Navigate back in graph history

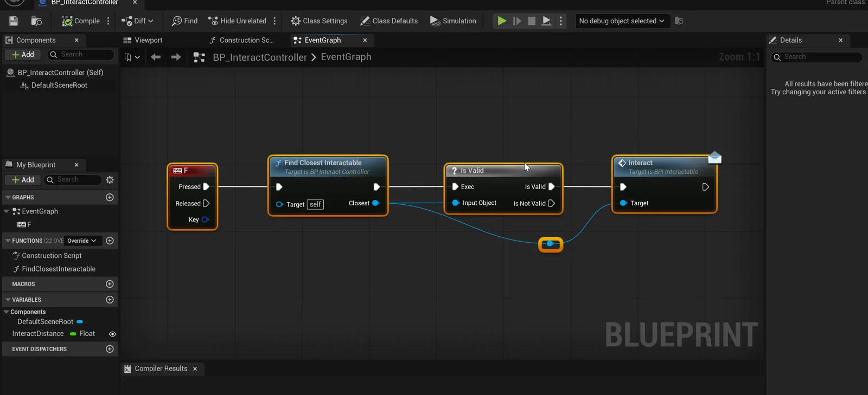coord(156,57)
